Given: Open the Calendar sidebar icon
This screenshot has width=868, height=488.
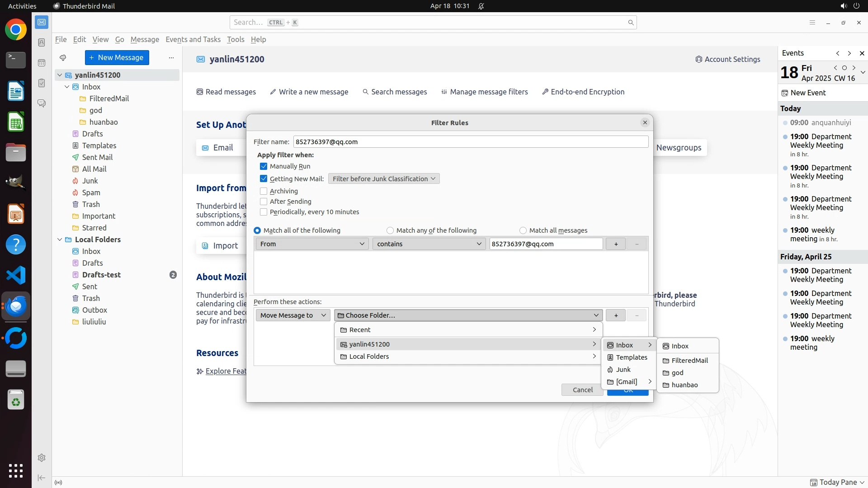Looking at the screenshot, I should coord(42,63).
